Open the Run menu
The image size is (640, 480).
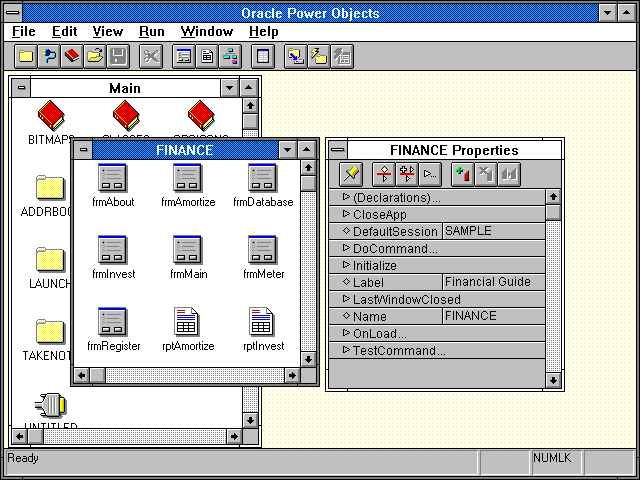[x=152, y=32]
